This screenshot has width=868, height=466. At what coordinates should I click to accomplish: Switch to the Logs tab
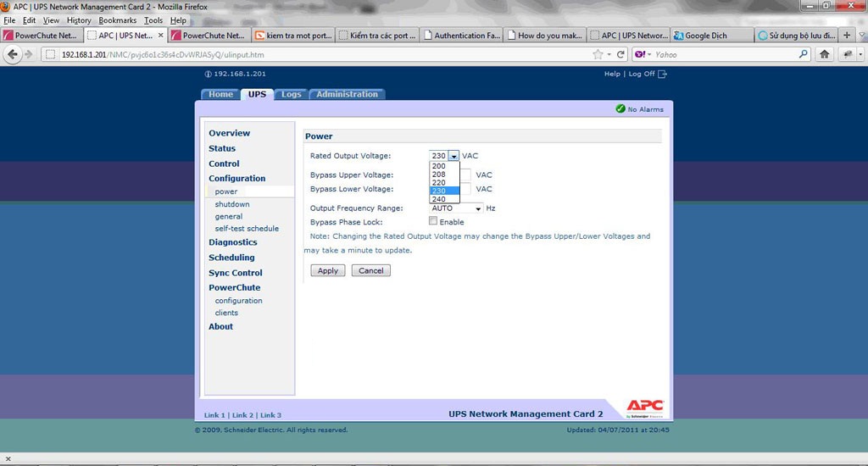point(292,94)
